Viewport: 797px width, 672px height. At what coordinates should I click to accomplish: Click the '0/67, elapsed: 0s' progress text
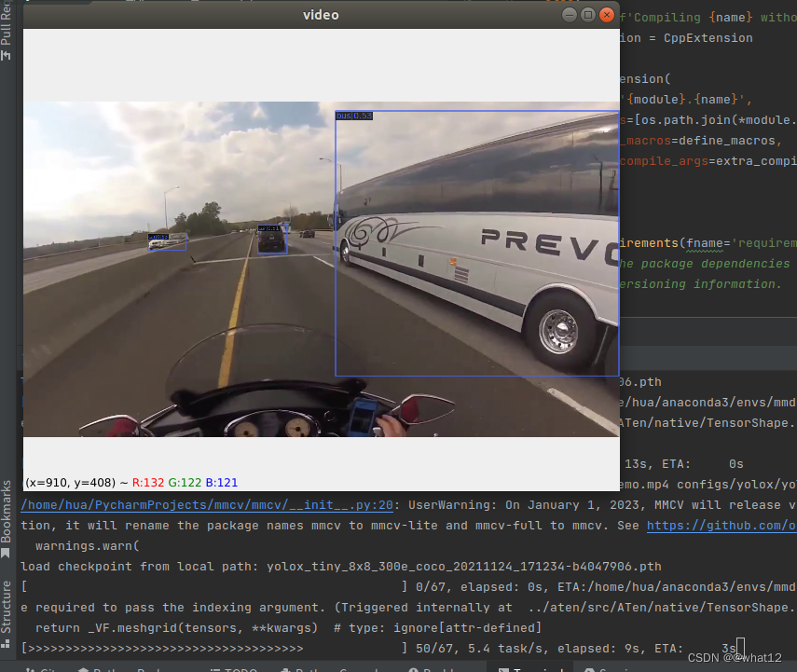click(x=480, y=587)
